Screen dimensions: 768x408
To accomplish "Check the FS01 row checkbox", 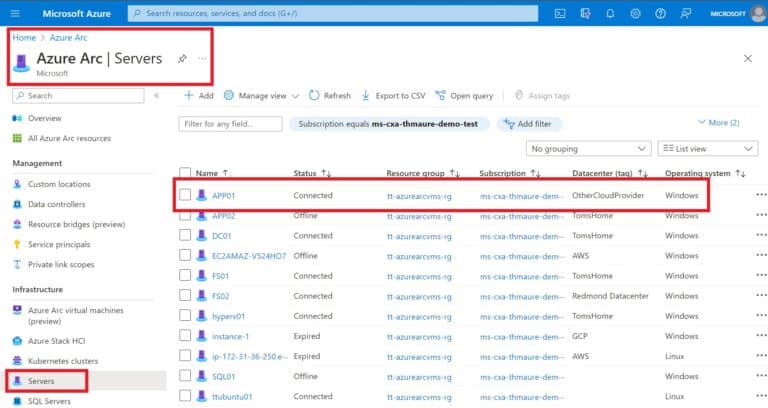I will (185, 275).
